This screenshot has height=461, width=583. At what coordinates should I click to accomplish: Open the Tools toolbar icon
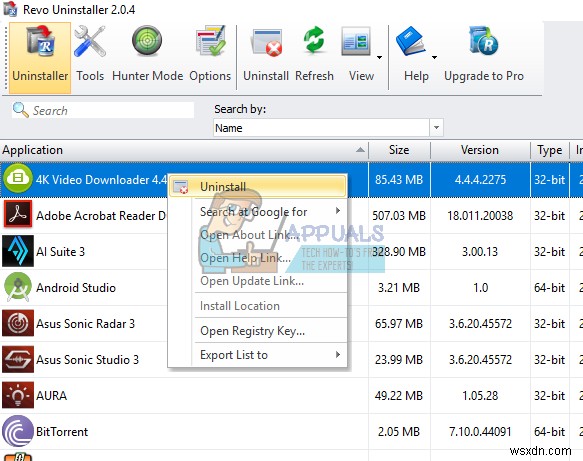tap(90, 42)
